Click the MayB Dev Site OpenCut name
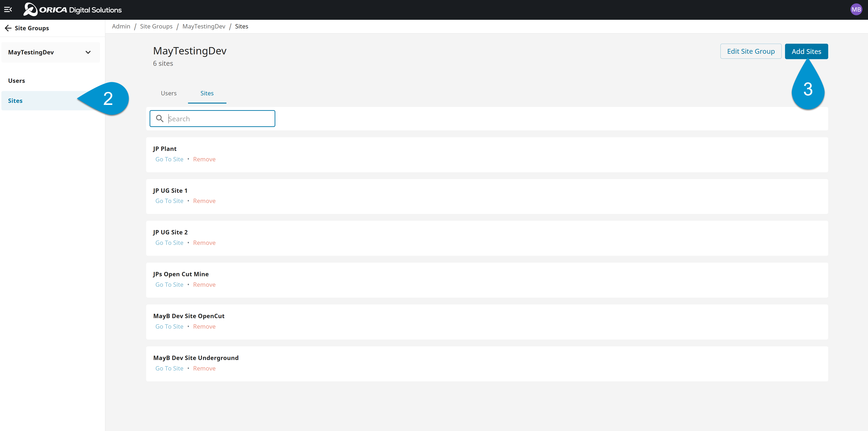868x431 pixels. coord(189,316)
